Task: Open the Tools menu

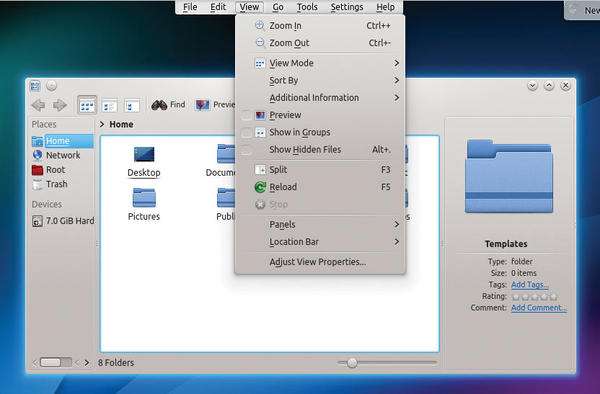Action: (x=307, y=7)
